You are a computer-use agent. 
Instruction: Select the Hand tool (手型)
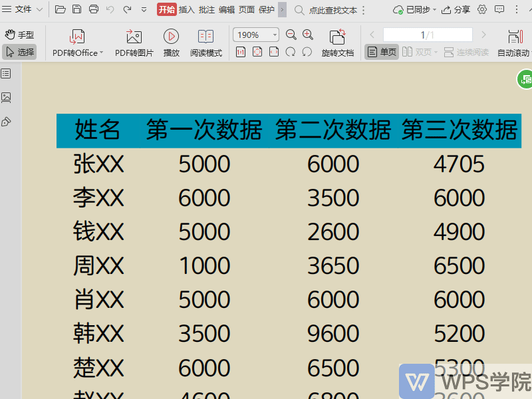click(19, 34)
